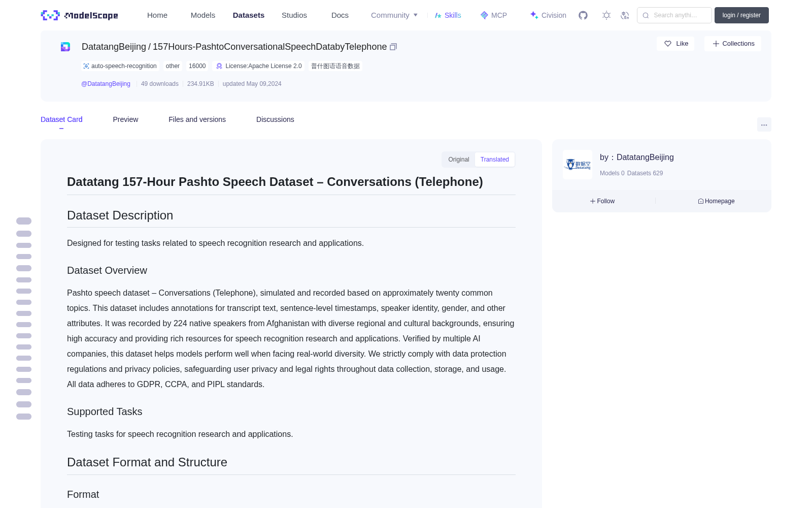Open the Datasets page

249,15
